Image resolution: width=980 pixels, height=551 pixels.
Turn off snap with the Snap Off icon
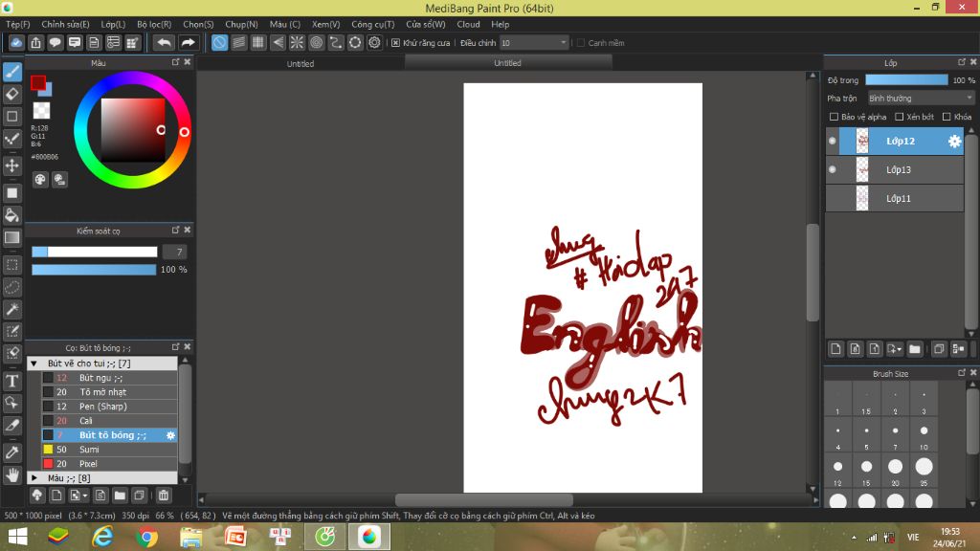pyautogui.click(x=219, y=42)
